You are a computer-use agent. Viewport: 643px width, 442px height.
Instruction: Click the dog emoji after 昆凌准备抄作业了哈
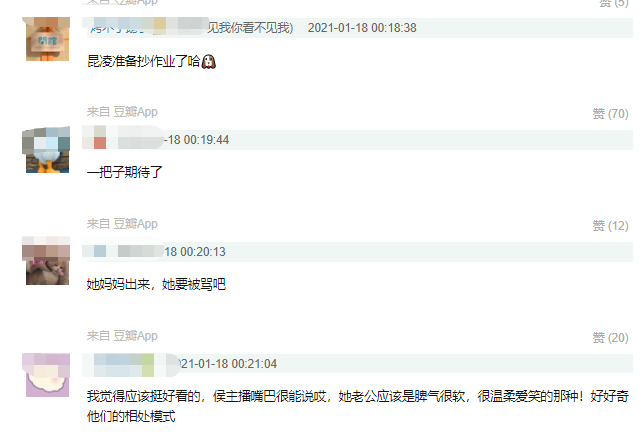point(209,62)
